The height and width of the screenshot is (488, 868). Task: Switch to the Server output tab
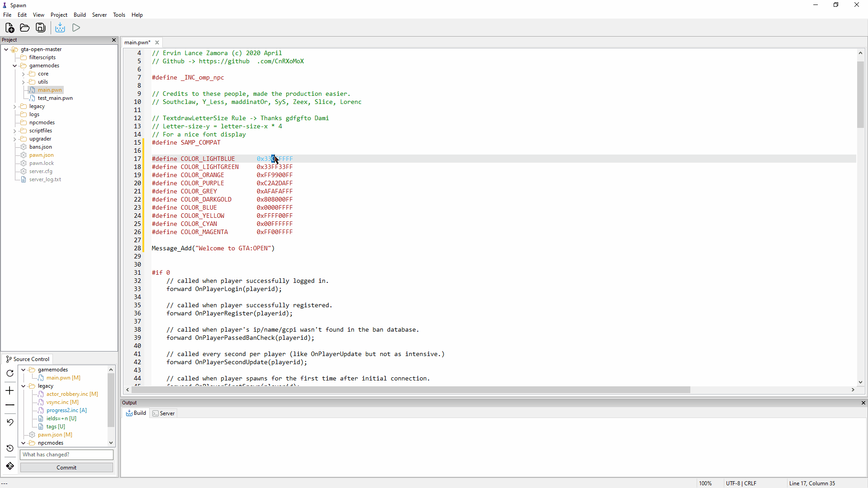[x=164, y=413]
